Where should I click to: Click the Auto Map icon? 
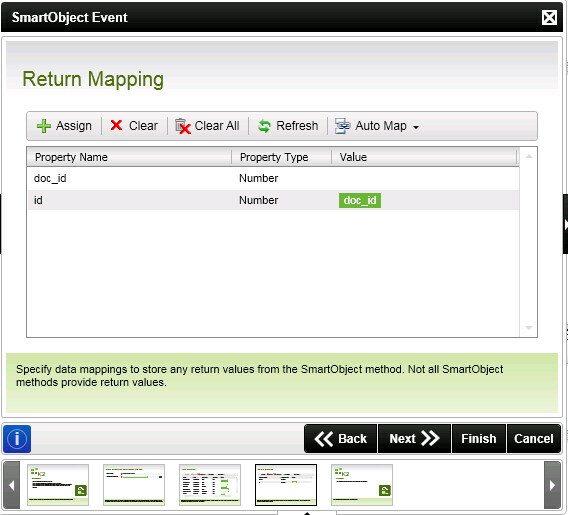tap(342, 126)
